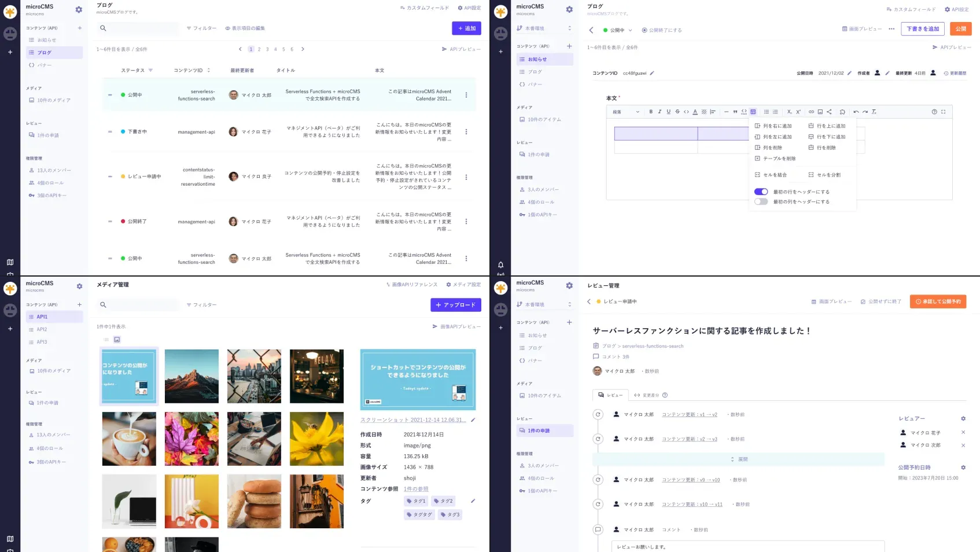Choose 行を下に追加 from table menu

point(827,137)
